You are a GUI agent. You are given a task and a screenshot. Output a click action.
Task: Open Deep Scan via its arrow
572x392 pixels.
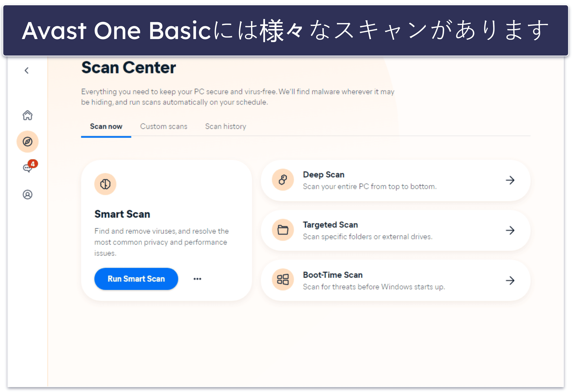pos(510,180)
